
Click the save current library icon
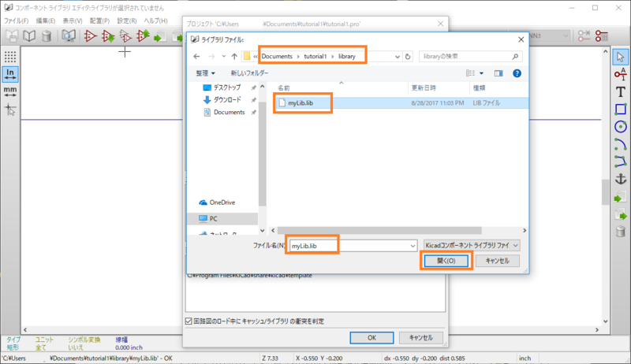[12, 36]
